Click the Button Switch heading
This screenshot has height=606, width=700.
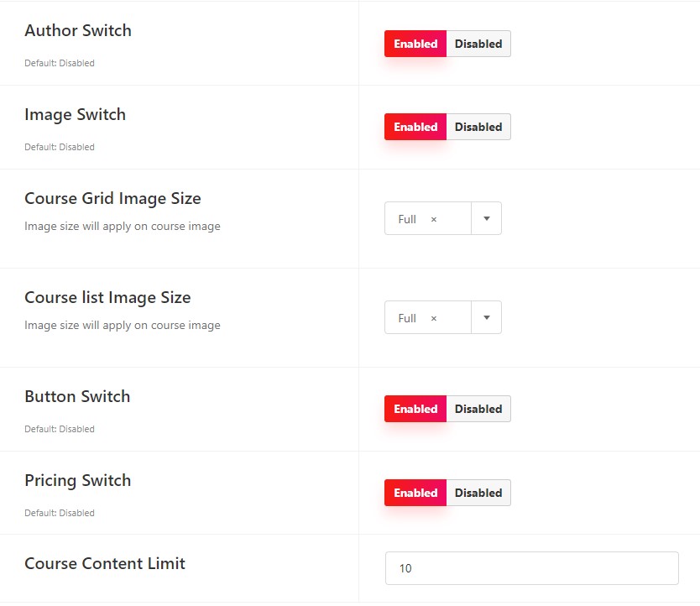click(x=78, y=396)
